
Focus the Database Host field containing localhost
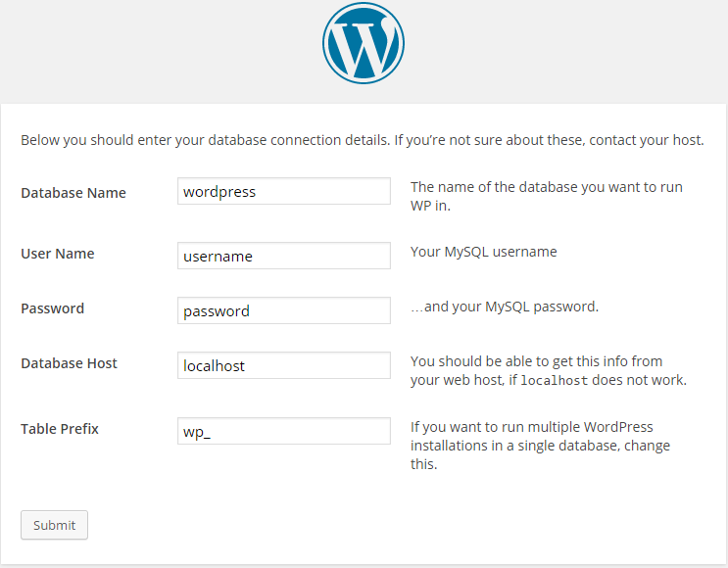pyautogui.click(x=283, y=366)
